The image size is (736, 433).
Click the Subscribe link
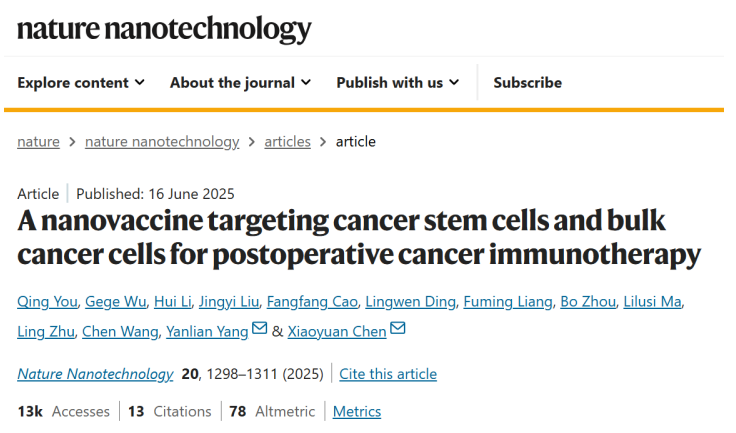point(527,83)
